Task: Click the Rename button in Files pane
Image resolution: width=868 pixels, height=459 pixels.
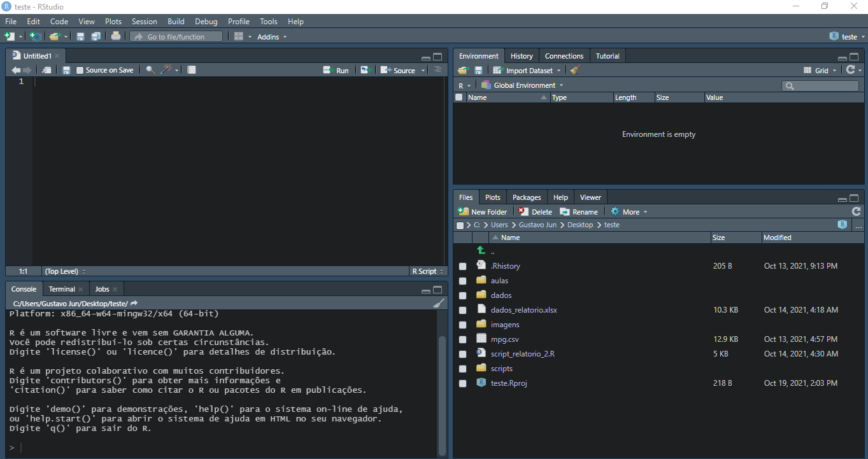Action: [x=579, y=212]
